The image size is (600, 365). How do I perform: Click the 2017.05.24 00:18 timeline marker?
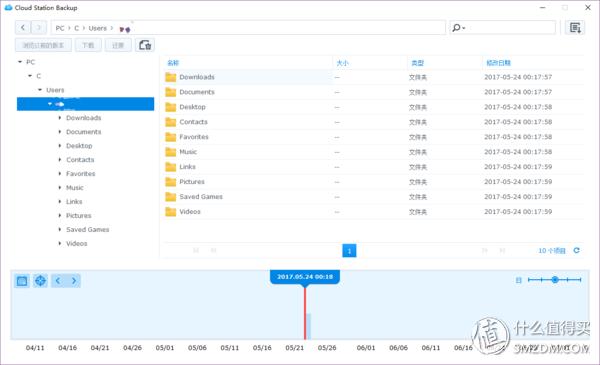point(305,277)
